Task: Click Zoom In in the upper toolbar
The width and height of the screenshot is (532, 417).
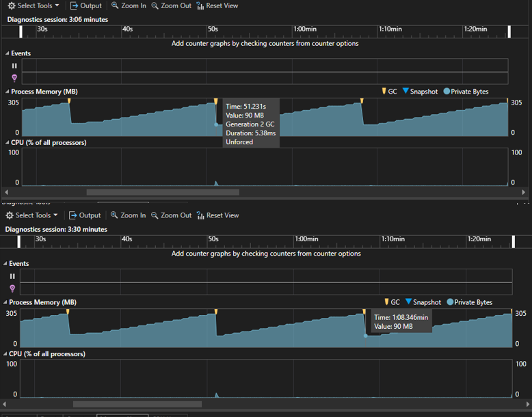Action: click(x=129, y=5)
